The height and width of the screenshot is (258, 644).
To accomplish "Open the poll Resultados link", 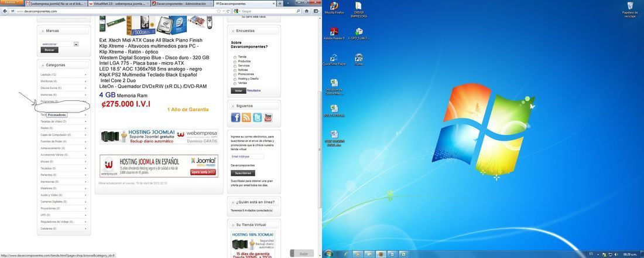I will coord(254,90).
